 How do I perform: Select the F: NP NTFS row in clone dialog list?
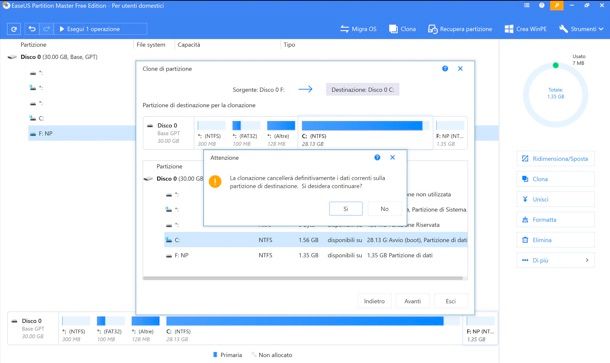[316, 256]
